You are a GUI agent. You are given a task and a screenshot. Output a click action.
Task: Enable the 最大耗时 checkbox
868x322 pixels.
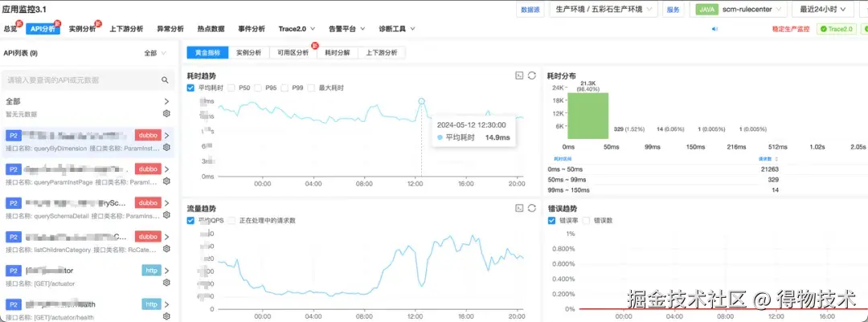tap(311, 88)
